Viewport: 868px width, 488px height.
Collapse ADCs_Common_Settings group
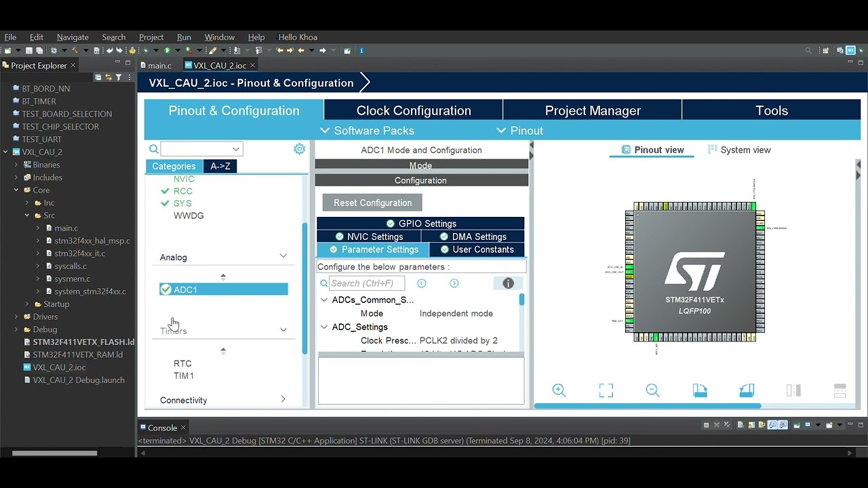324,300
